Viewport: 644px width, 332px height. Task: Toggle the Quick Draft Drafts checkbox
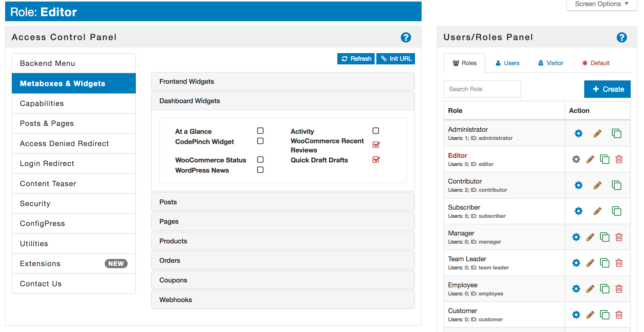(x=375, y=160)
